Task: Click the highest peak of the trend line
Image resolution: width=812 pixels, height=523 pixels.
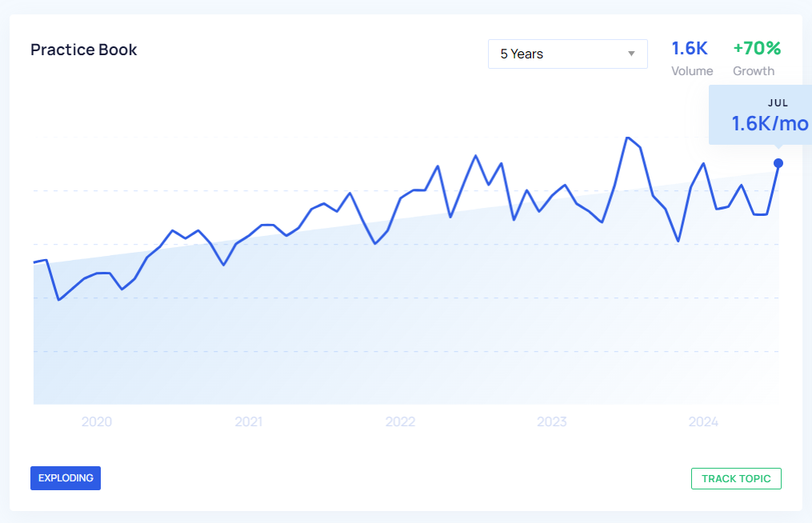Action: coord(627,138)
